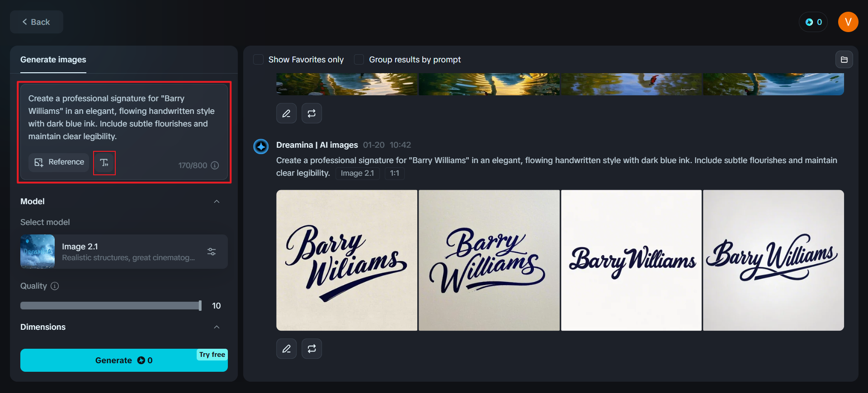This screenshot has height=393, width=868.
Task: Click the Quality info icon
Action: [x=55, y=286]
